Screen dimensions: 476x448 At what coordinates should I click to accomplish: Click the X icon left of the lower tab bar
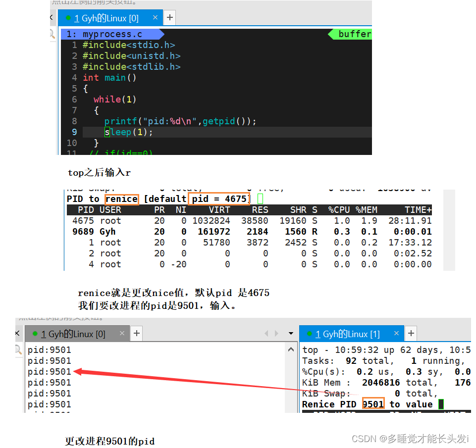point(17,333)
